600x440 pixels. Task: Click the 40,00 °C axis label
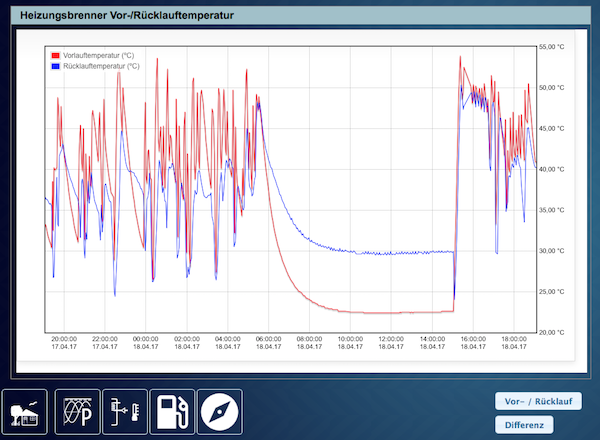coord(551,169)
